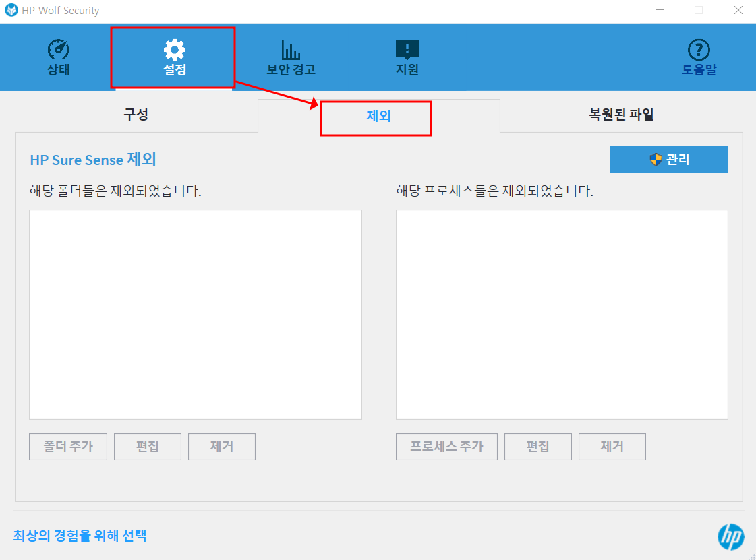
Task: Switch to the 제외 tab
Action: [x=378, y=116]
